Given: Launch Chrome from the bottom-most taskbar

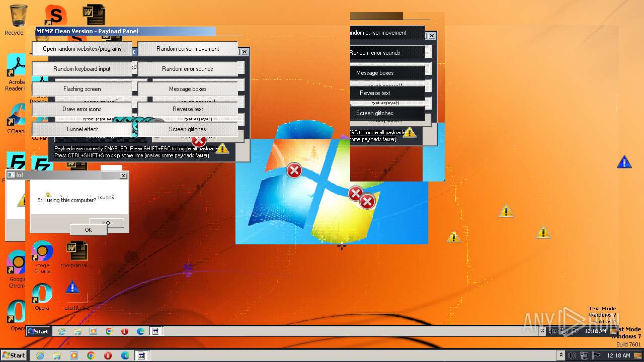Looking at the screenshot, I should (x=91, y=355).
